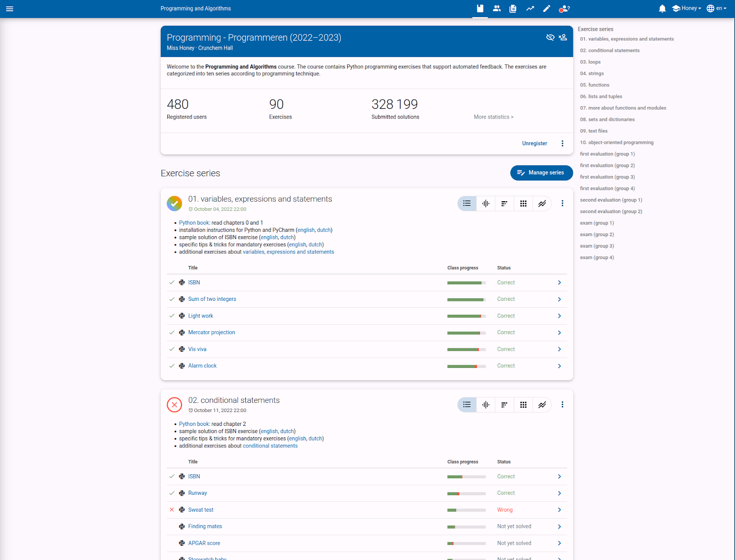735x560 pixels.
Task: Click the person icon in course header
Action: point(563,37)
